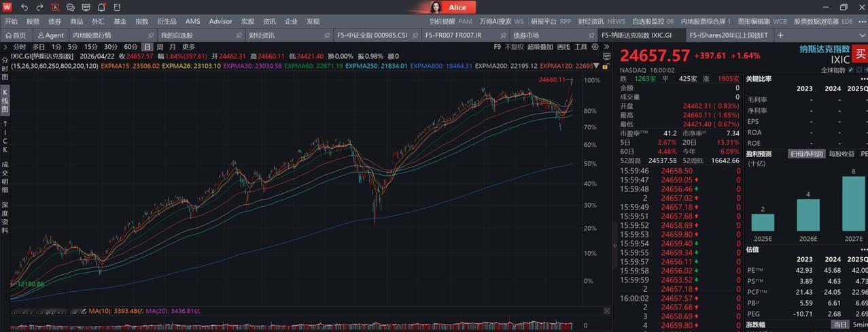Open notifications bell icon
868x332 pixels.
[x=101, y=7]
